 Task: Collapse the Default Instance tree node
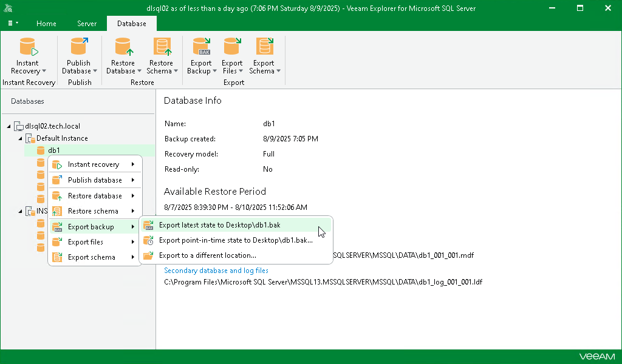pyautogui.click(x=19, y=138)
